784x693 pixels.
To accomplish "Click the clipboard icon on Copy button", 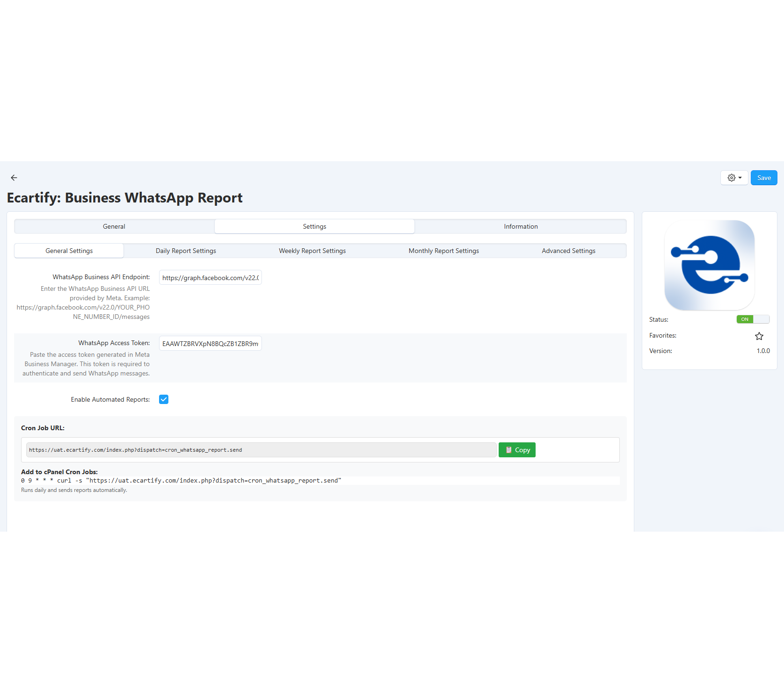I will (x=508, y=450).
